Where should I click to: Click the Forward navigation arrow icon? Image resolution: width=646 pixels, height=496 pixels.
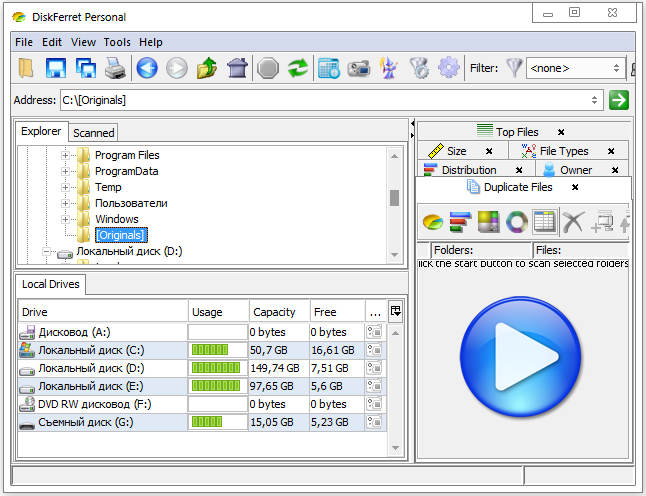(x=177, y=68)
